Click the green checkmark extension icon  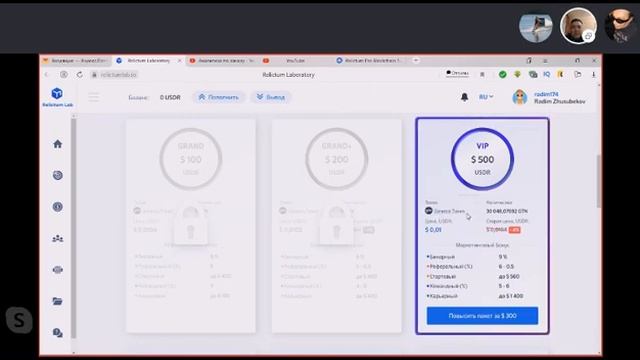pyautogui.click(x=502, y=74)
